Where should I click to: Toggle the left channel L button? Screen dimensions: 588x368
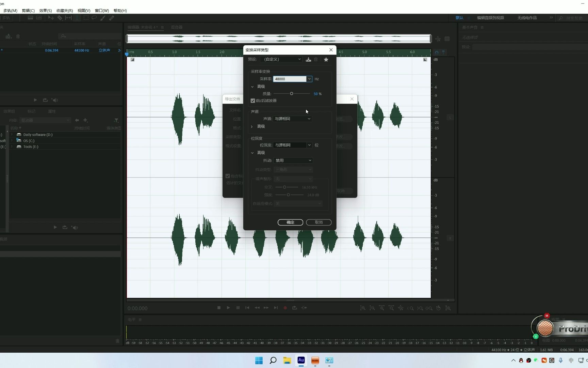(450, 118)
